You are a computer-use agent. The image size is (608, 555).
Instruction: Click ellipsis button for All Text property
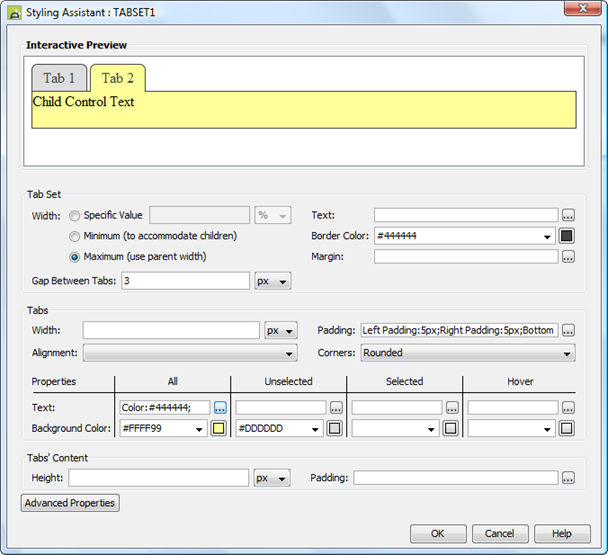coord(220,408)
